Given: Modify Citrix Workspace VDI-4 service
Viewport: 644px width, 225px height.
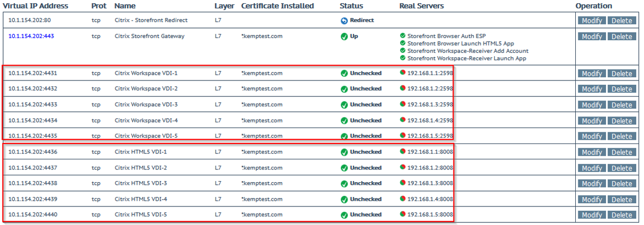Looking at the screenshot, I should 591,121.
